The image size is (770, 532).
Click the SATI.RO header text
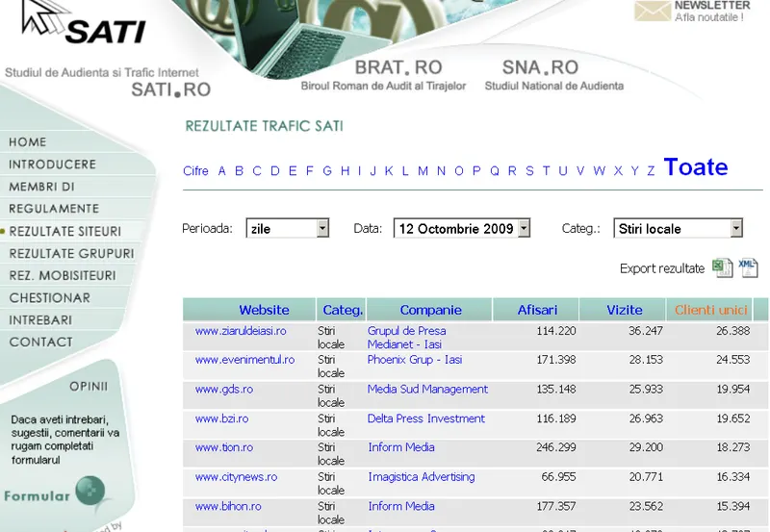pyautogui.click(x=171, y=89)
